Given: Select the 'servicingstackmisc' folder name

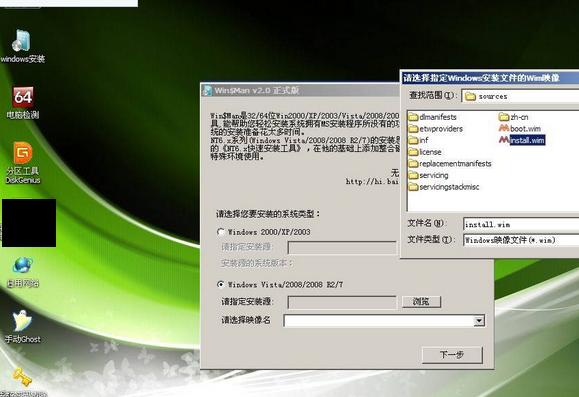Looking at the screenshot, I should pyautogui.click(x=449, y=187).
